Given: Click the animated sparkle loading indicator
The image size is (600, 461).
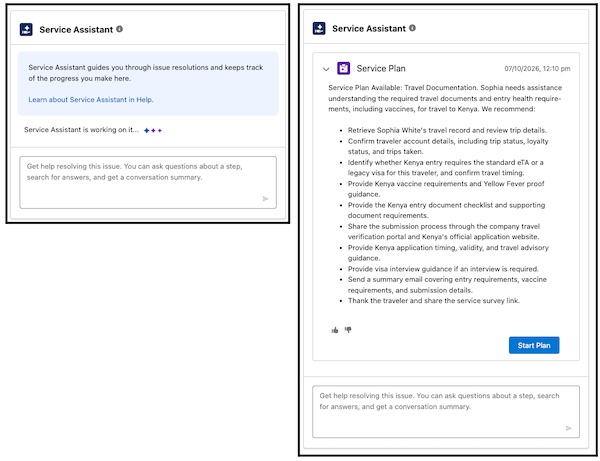Looking at the screenshot, I should point(153,130).
